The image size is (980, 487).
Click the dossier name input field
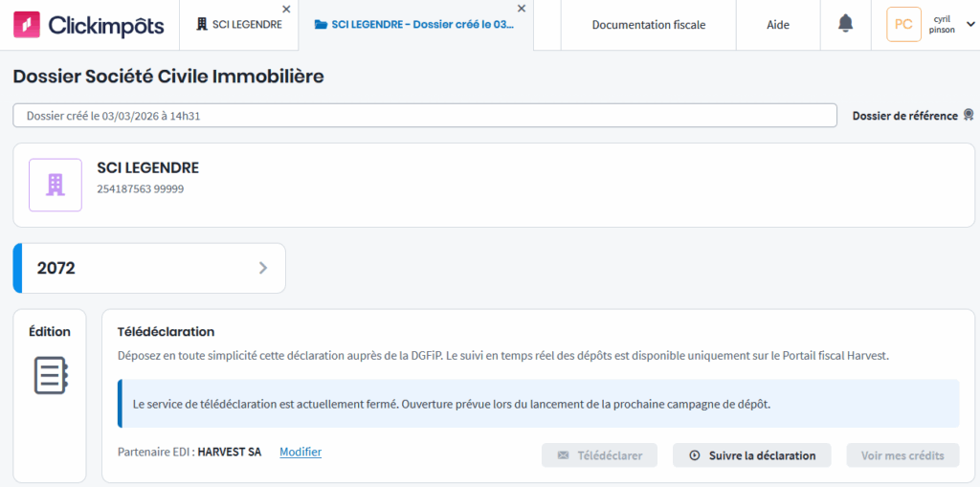click(424, 116)
